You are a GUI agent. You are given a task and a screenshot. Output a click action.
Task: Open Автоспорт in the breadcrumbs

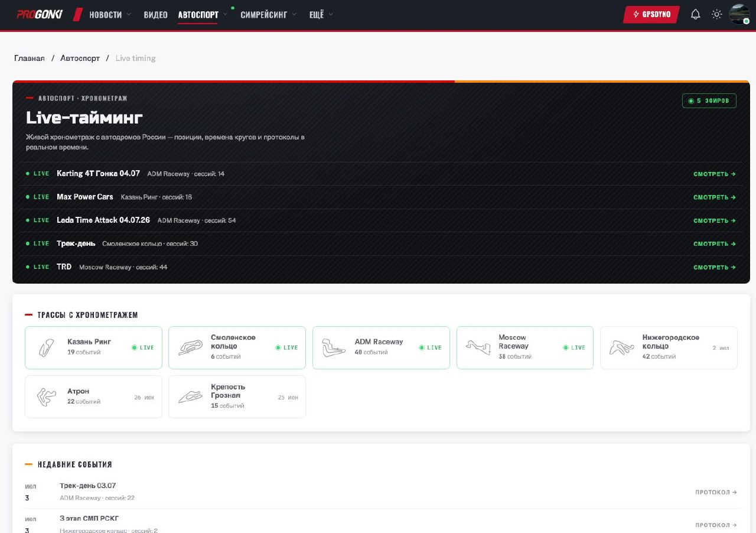(x=80, y=58)
